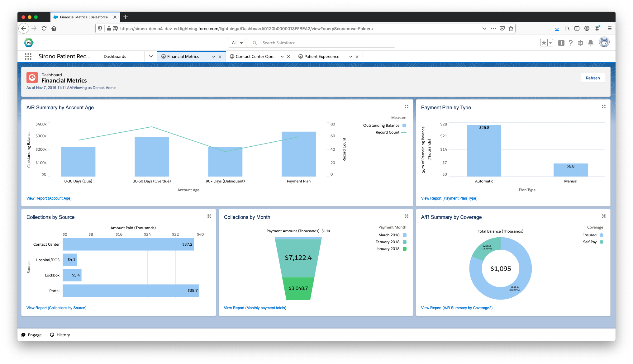Reload the page with the browser refresh icon
Viewport: 633px width, 364px height.
click(x=44, y=28)
